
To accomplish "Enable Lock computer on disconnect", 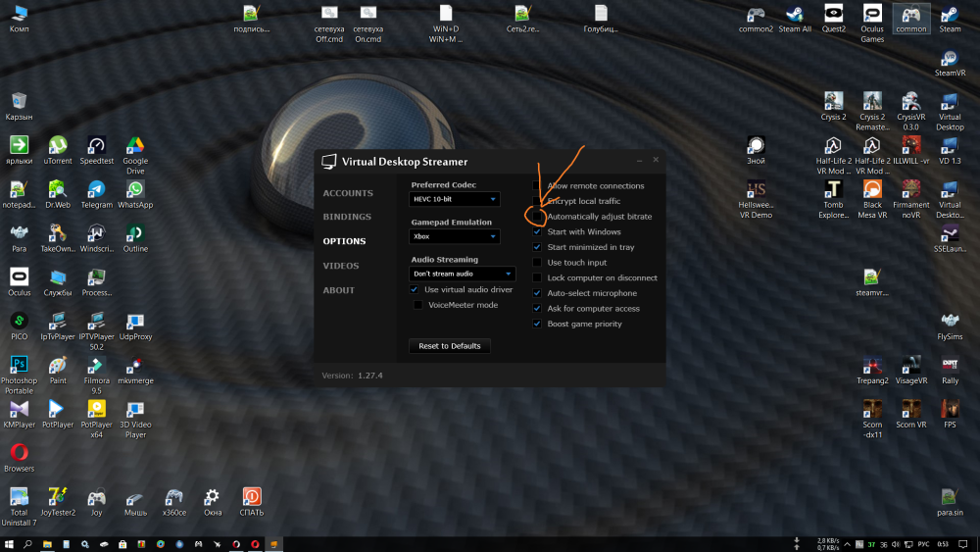I will click(537, 277).
